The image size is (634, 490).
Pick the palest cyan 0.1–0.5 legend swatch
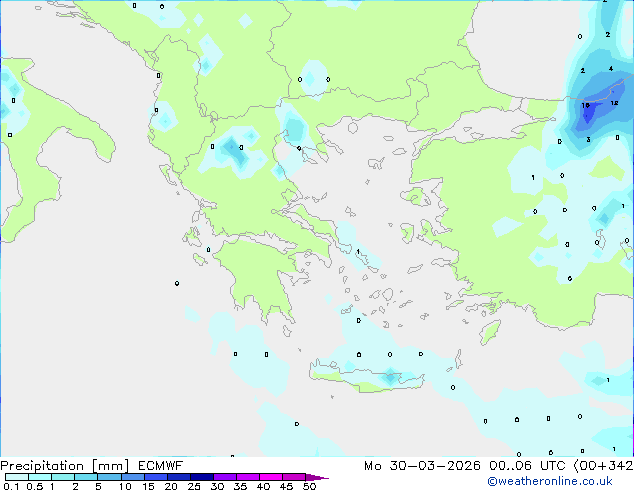(x=17, y=477)
